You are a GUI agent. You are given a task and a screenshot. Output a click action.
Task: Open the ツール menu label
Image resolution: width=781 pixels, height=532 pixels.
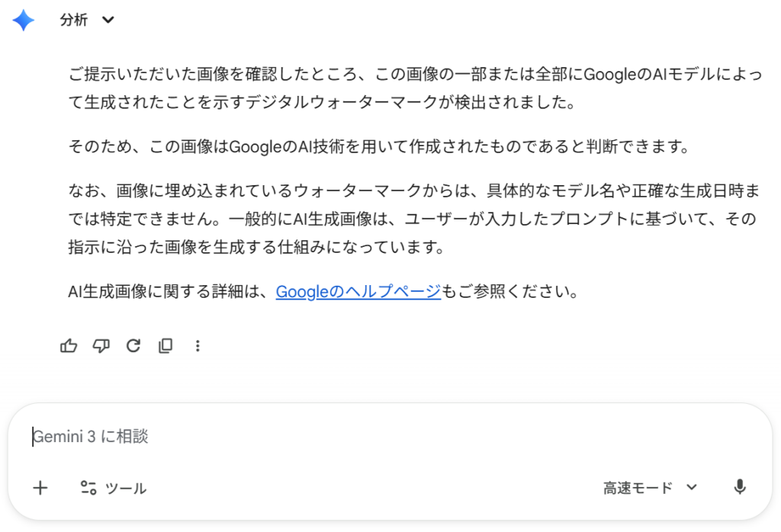(x=126, y=489)
